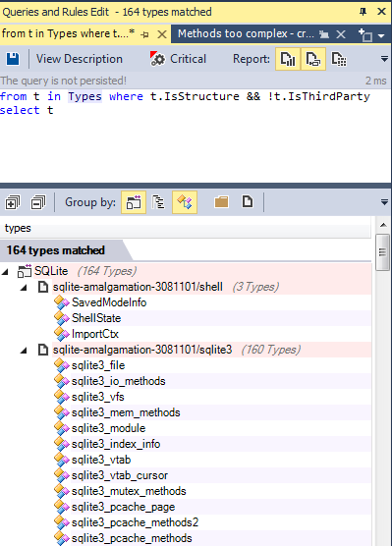Click the '2 ms' execution time

pyautogui.click(x=376, y=81)
